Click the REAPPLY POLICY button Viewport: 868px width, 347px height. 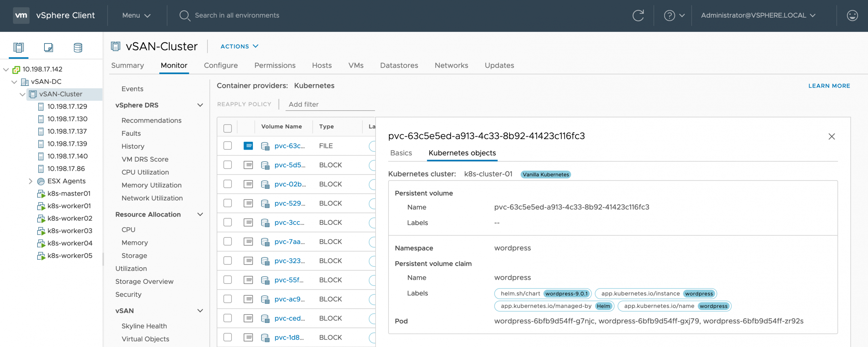244,104
